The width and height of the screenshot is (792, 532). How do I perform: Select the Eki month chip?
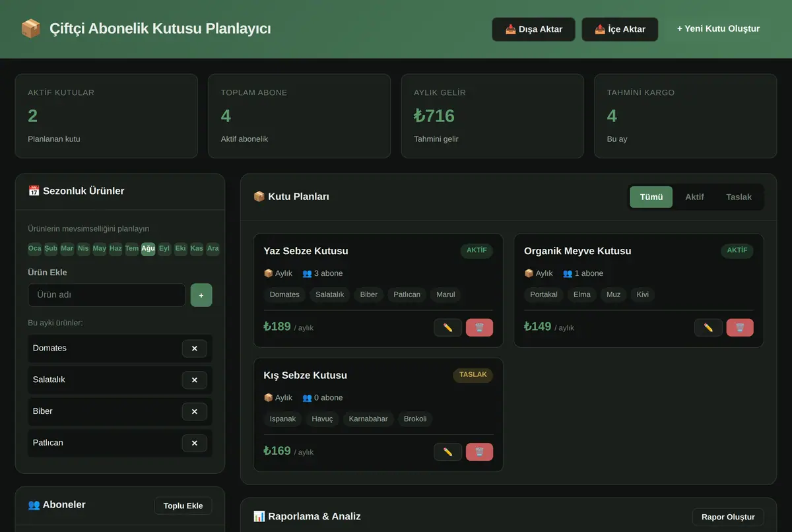[180, 249]
